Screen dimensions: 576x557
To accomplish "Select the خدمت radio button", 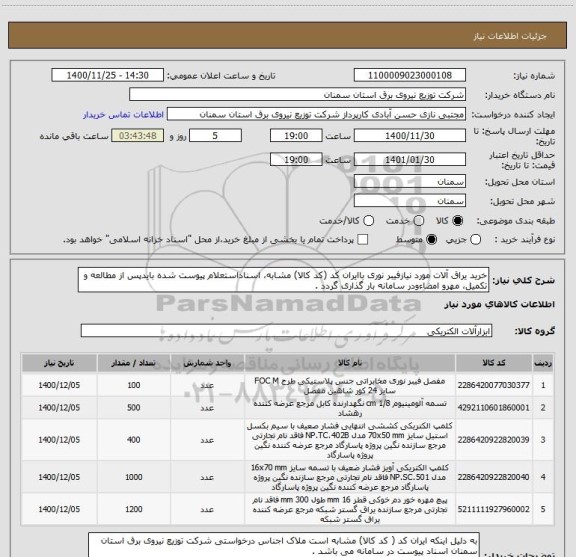I will pos(419,220).
